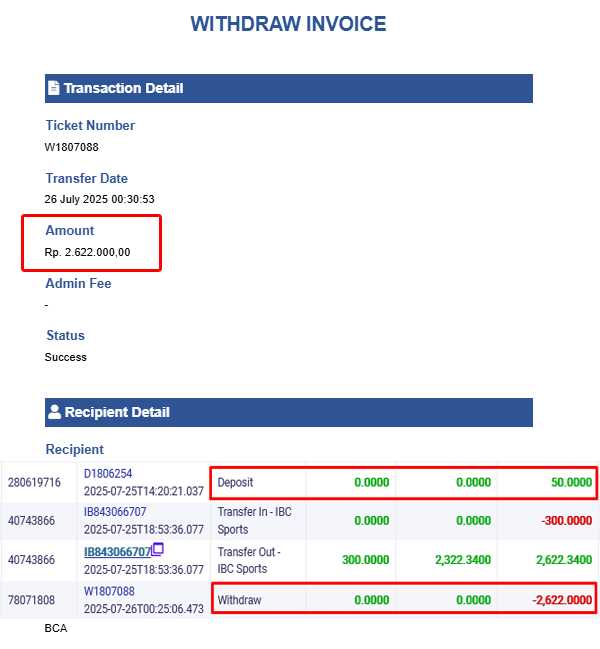Click the 50.0000 deposit amount

coord(571,483)
